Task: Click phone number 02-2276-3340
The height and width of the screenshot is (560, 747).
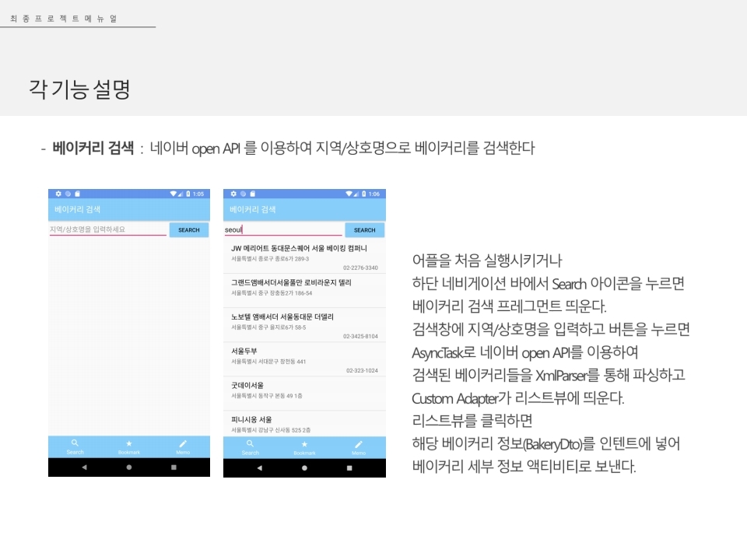Action: [360, 268]
